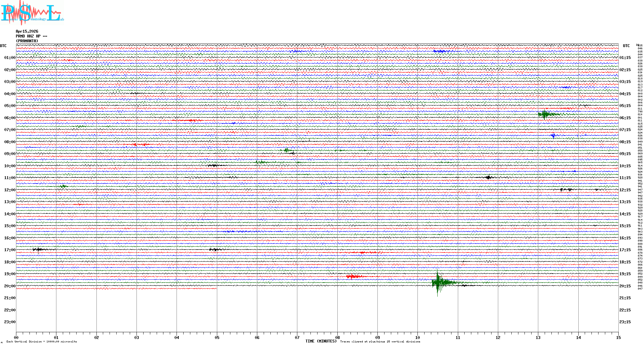Screen dimensions: 644x346
Task: Click the minute 05 tick label
Action: point(217,337)
